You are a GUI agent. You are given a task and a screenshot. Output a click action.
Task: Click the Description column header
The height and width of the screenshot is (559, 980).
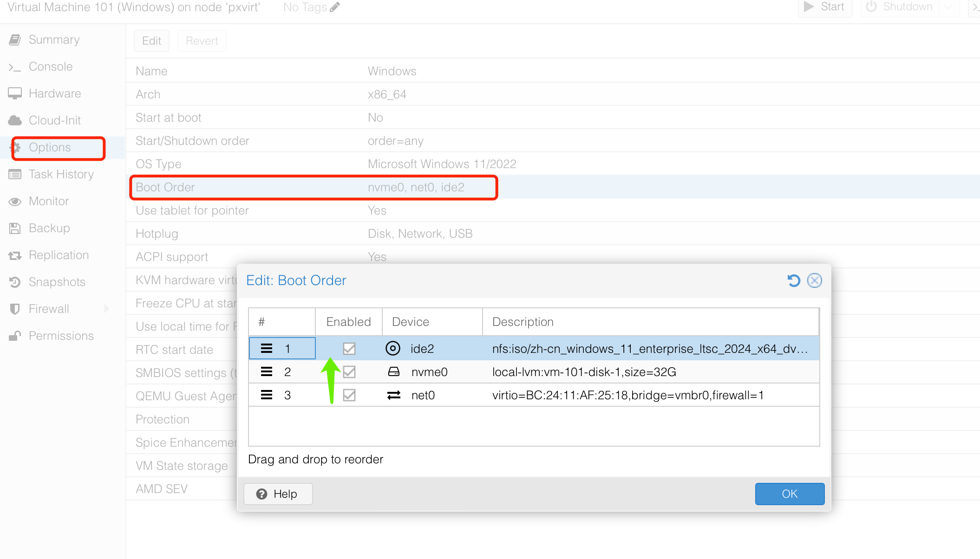pos(651,322)
